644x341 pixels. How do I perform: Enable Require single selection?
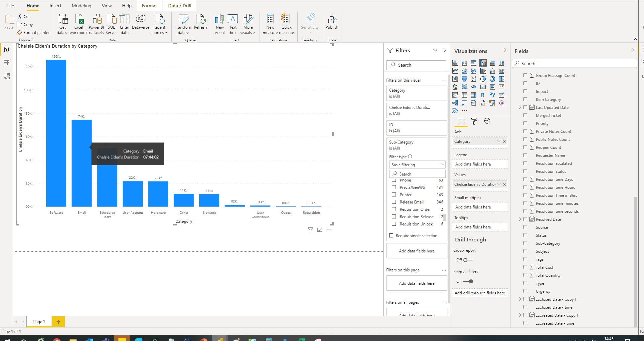(391, 236)
